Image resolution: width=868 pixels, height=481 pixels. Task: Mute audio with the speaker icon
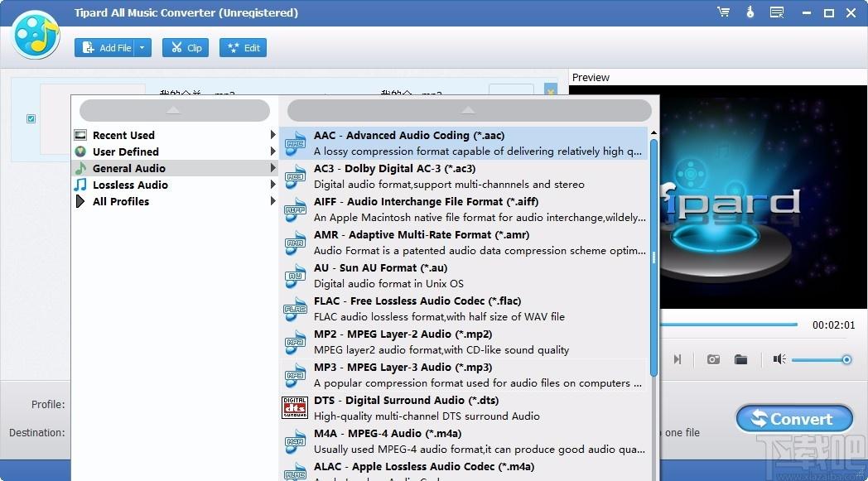pyautogui.click(x=779, y=360)
